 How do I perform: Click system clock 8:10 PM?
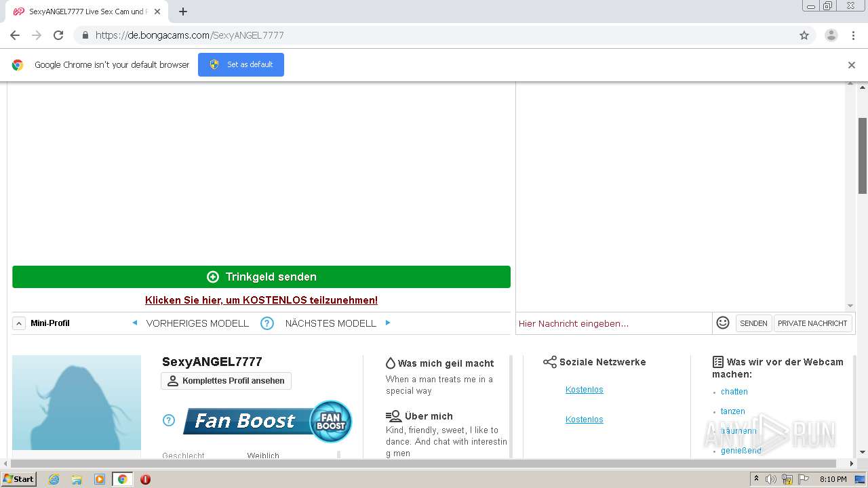click(833, 479)
